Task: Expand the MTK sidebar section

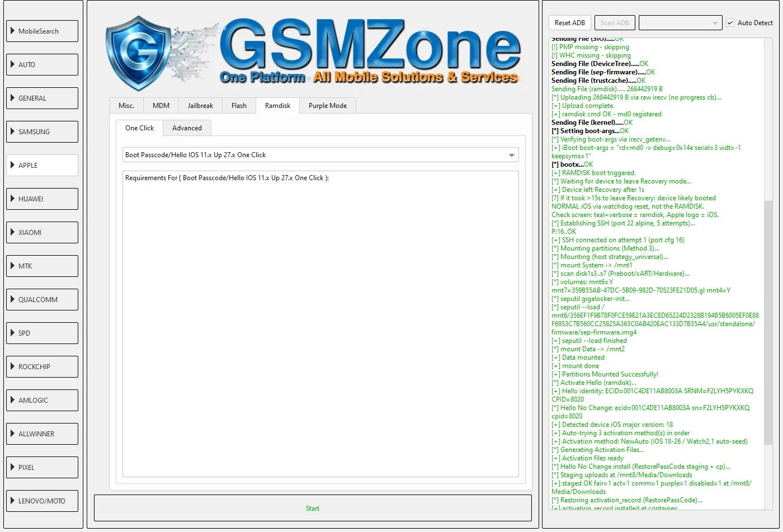Action: tap(42, 266)
